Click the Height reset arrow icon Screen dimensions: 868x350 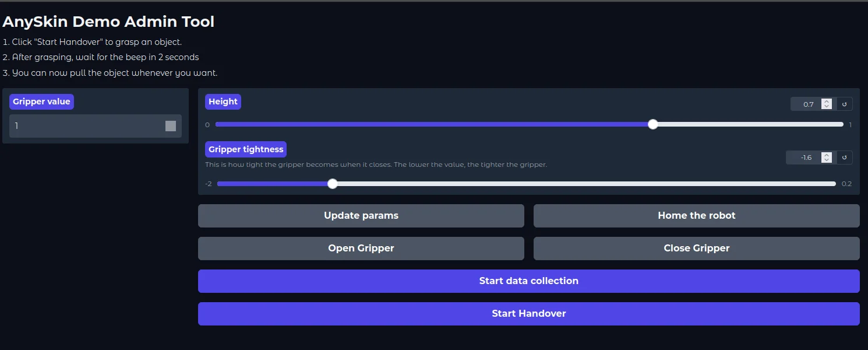[844, 104]
